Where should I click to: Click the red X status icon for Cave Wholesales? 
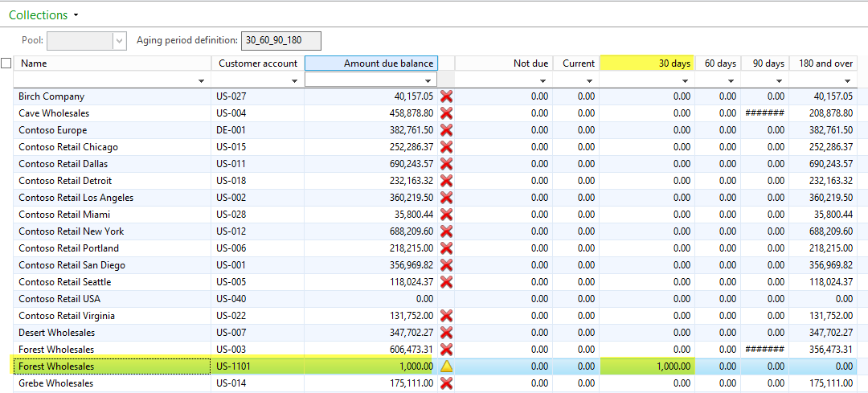(x=447, y=113)
